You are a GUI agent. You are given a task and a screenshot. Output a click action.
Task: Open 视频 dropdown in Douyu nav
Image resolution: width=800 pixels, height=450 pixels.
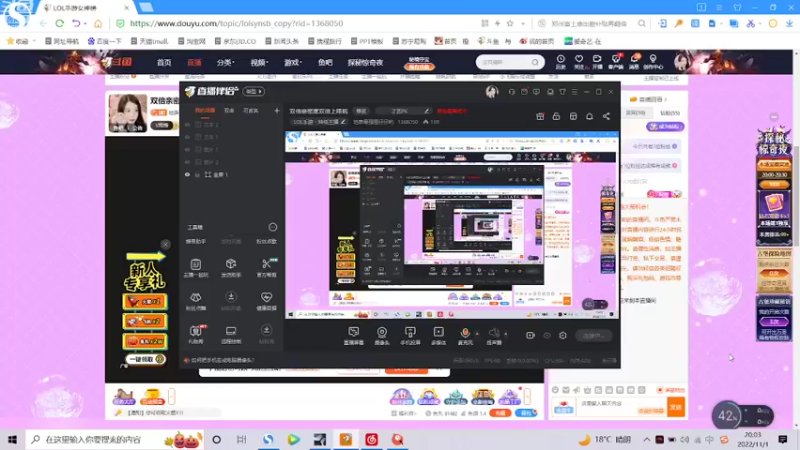tap(259, 62)
